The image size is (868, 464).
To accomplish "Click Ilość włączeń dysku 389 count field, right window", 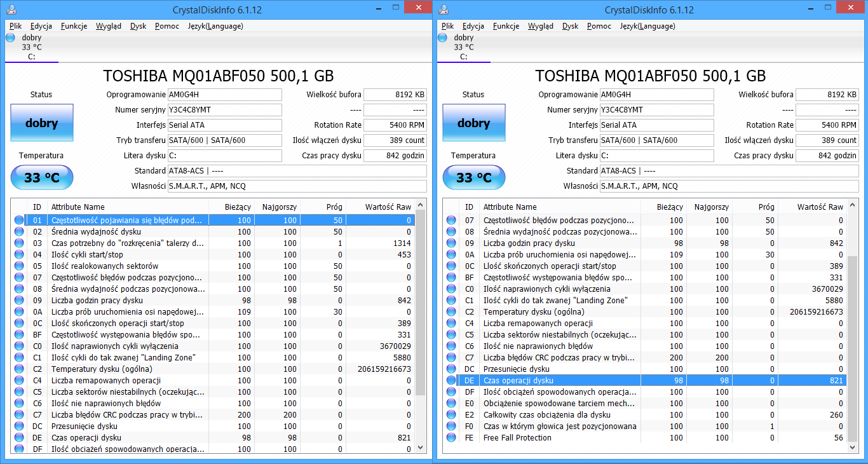I will point(827,140).
